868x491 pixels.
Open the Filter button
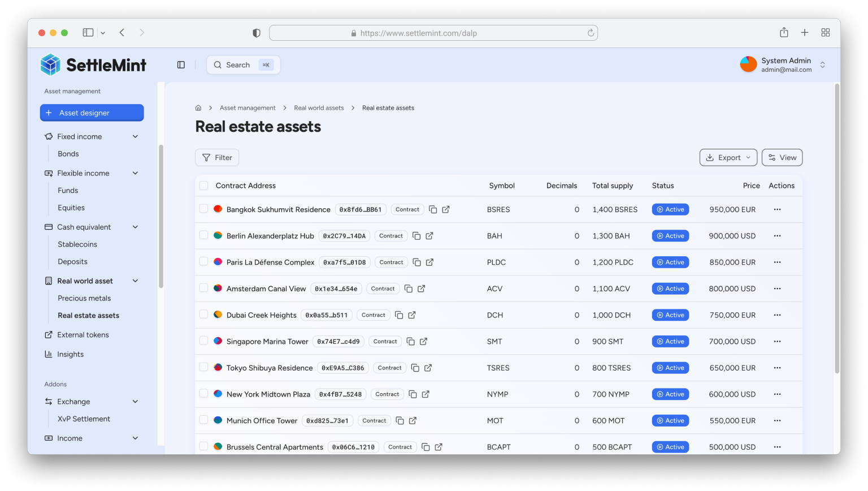click(x=217, y=158)
